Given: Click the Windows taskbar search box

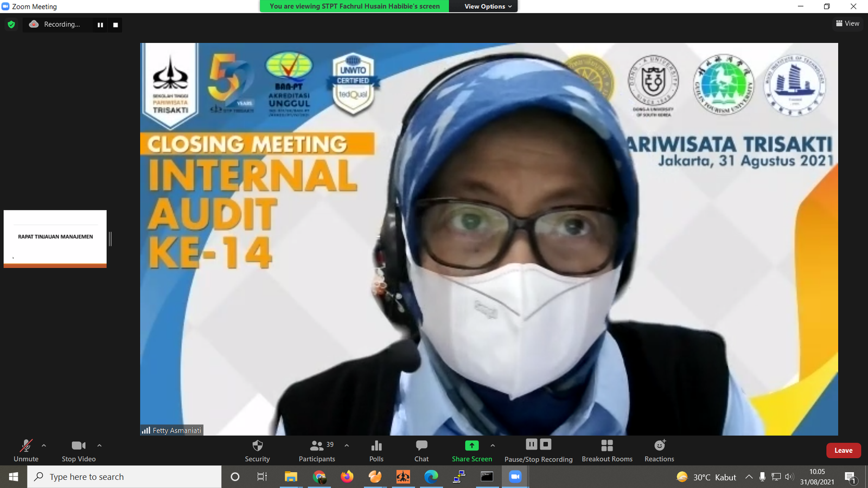Looking at the screenshot, I should pyautogui.click(x=125, y=477).
